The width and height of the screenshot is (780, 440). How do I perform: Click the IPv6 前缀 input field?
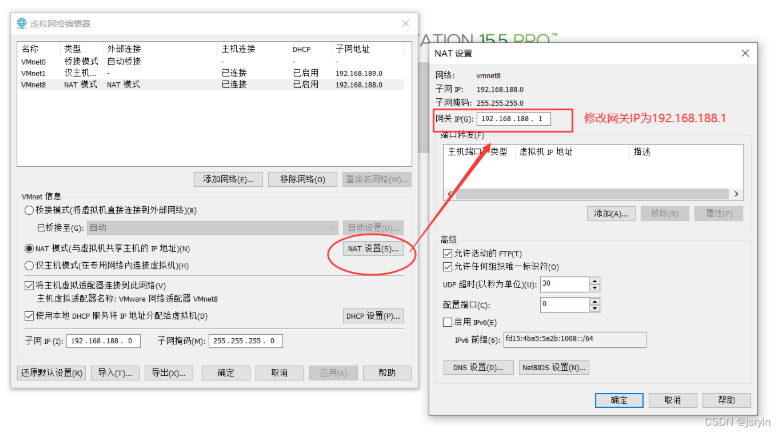(575, 340)
